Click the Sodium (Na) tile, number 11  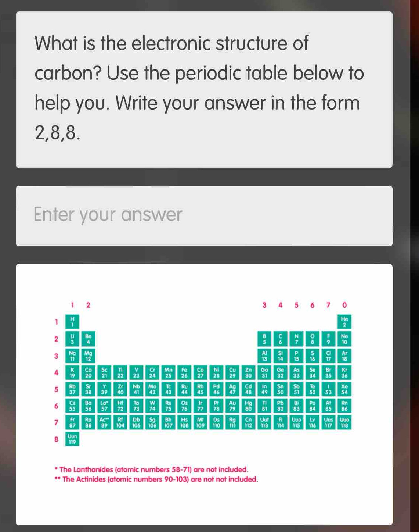72,356
